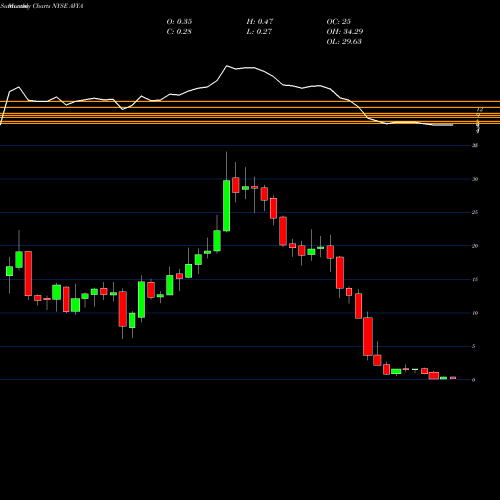Select the 'H: 0.47' high value
This screenshot has width=500, height=500.
tap(260, 22)
